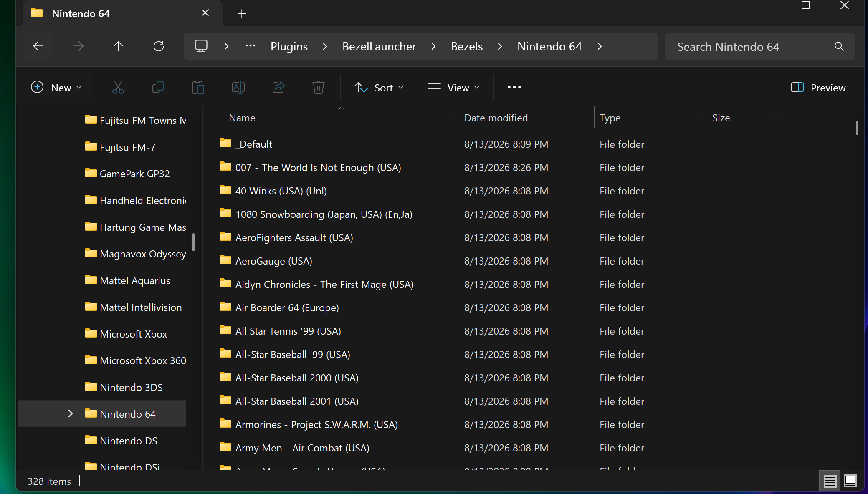Expand chevron after This PC icon
Screen dimensions: 868x494
226,46
